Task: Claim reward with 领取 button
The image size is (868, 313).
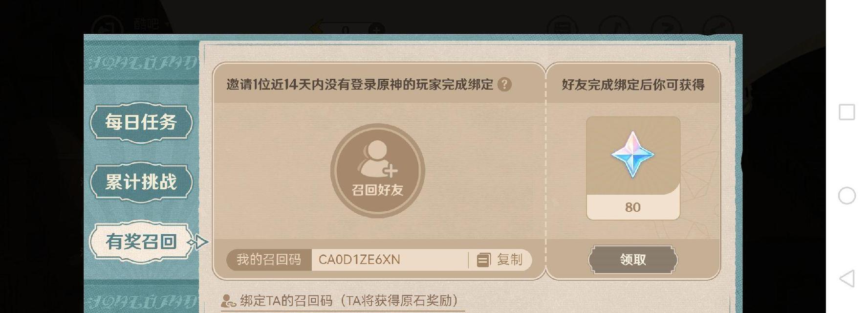Action: 633,260
